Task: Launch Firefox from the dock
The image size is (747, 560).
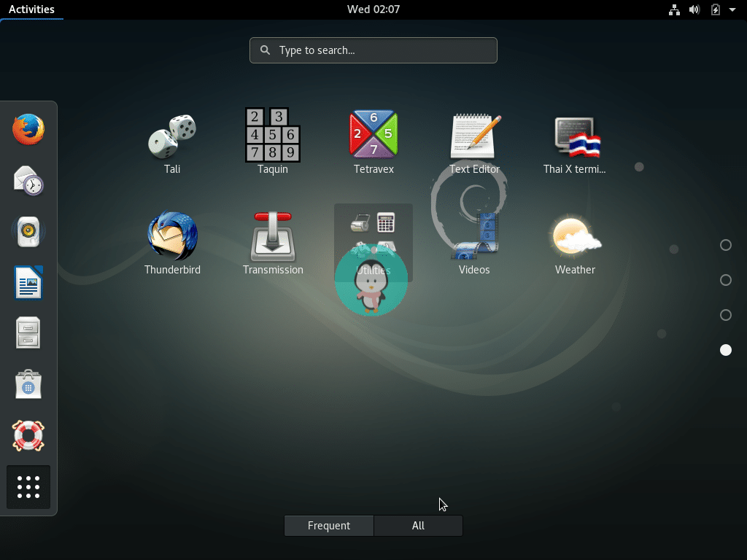Action: click(28, 129)
